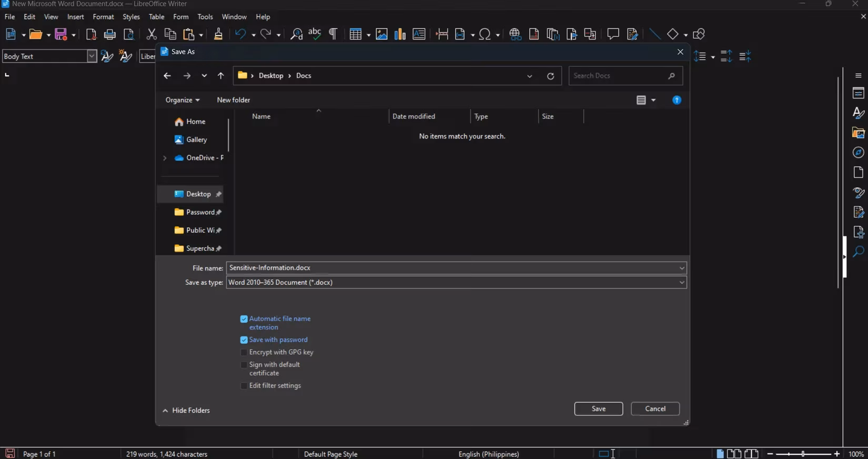The height and width of the screenshot is (459, 868).
Task: Toggle formatting marks pilcrow icon
Action: coord(333,34)
